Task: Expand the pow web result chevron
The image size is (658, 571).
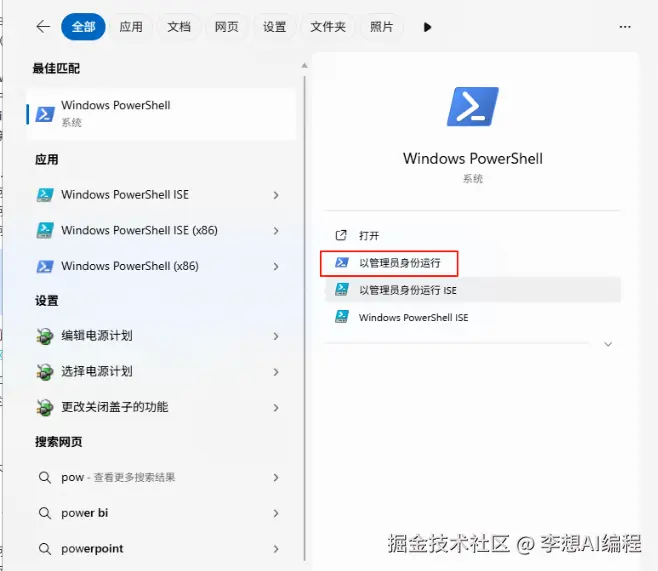Action: (x=276, y=477)
